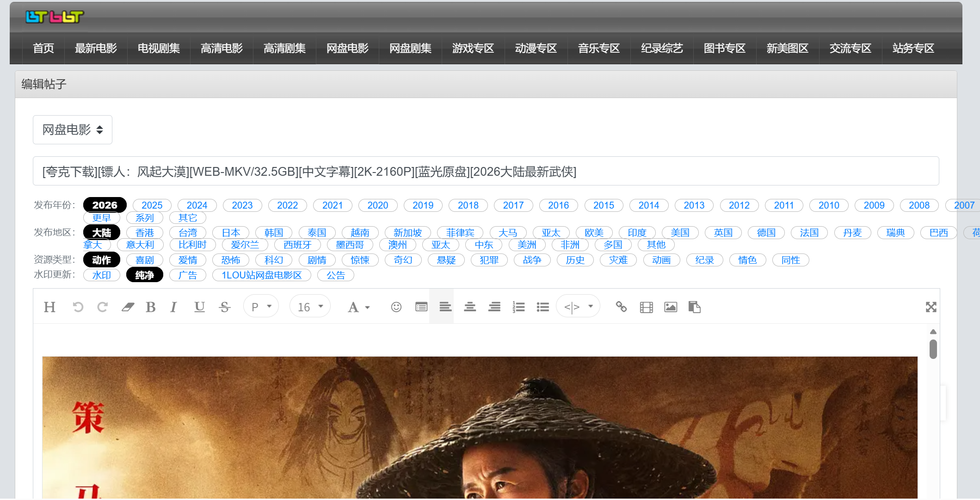Select the 其它 year tag

pos(188,218)
